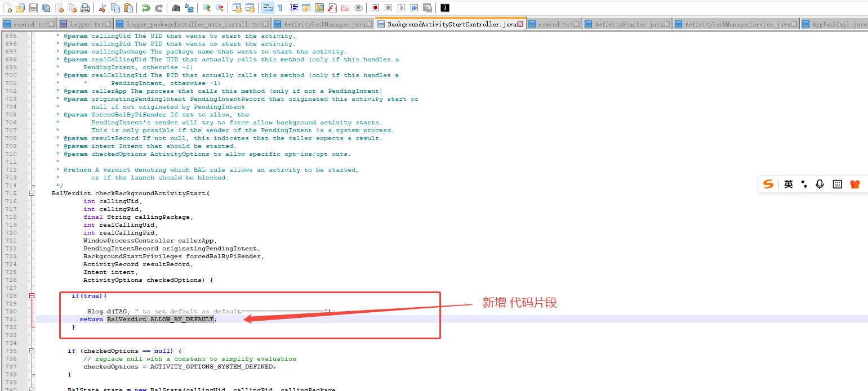Zoom in on the editor text
Screen dimensions: 868x391
coord(206,8)
